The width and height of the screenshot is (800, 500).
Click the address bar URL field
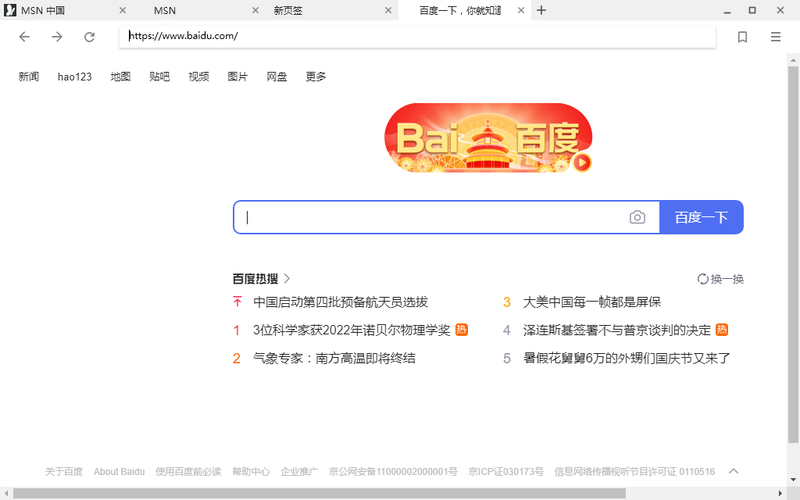417,36
